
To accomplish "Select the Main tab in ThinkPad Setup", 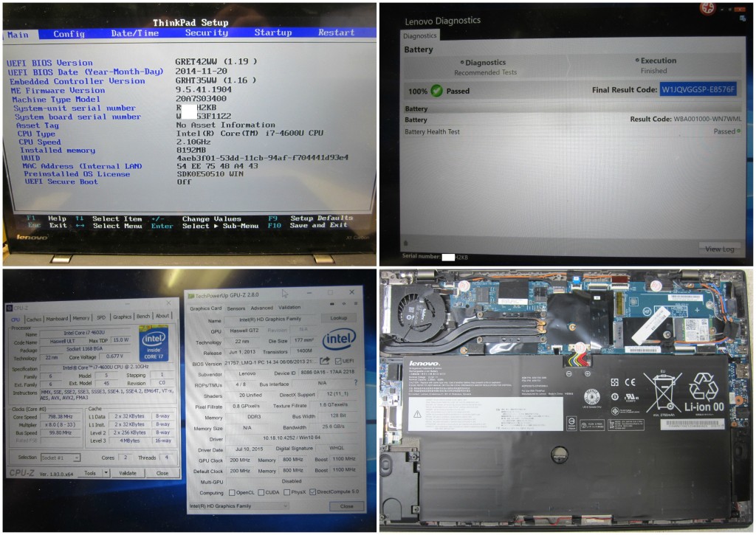I will pos(18,35).
